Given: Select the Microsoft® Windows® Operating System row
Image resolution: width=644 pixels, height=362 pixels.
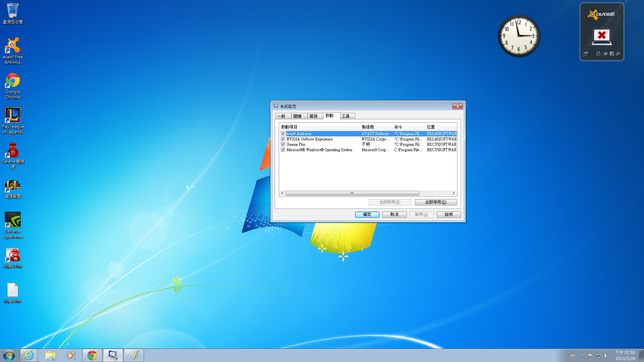Looking at the screenshot, I should tap(369, 150).
